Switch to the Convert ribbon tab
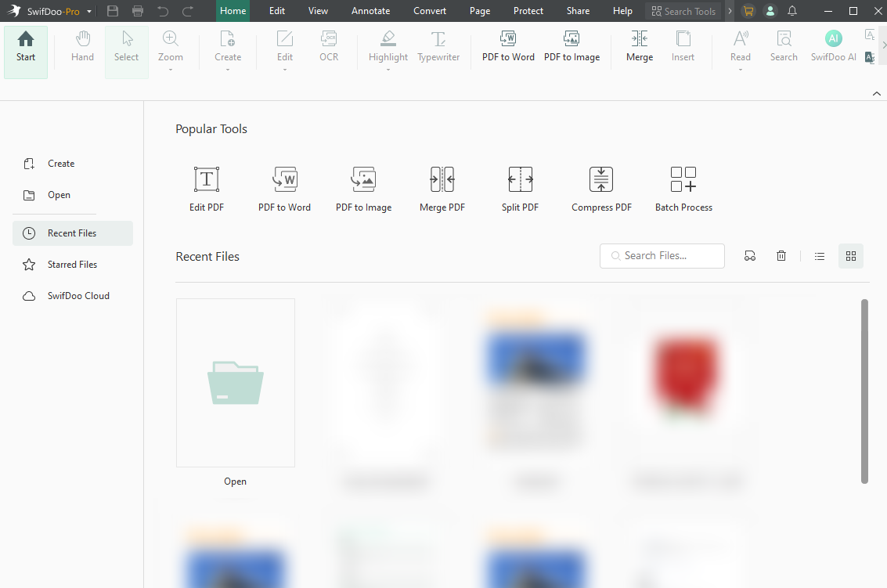This screenshot has width=887, height=588. [429, 11]
